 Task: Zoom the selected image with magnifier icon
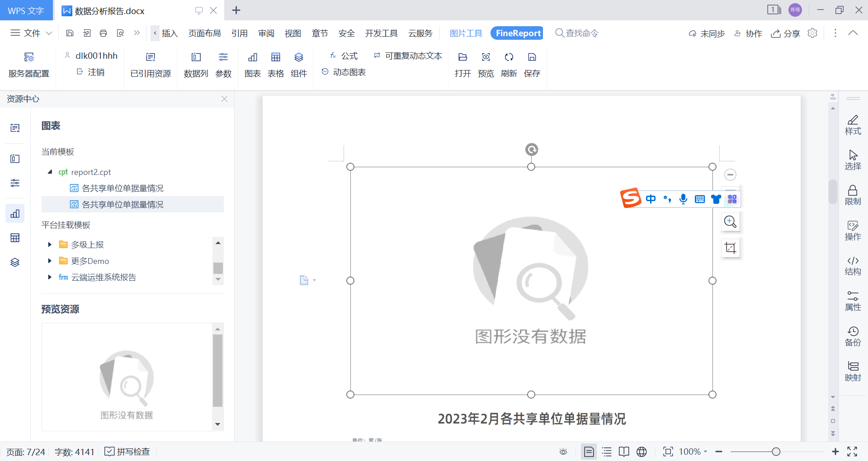coord(730,221)
